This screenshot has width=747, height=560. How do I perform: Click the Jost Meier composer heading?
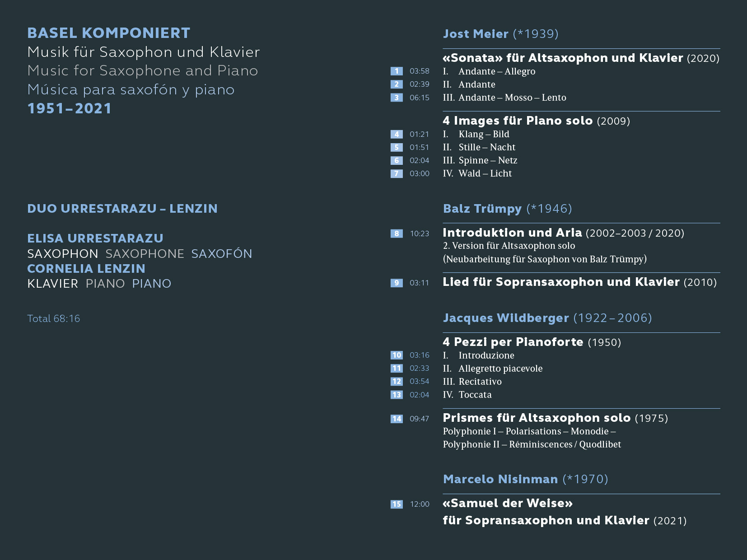500,34
